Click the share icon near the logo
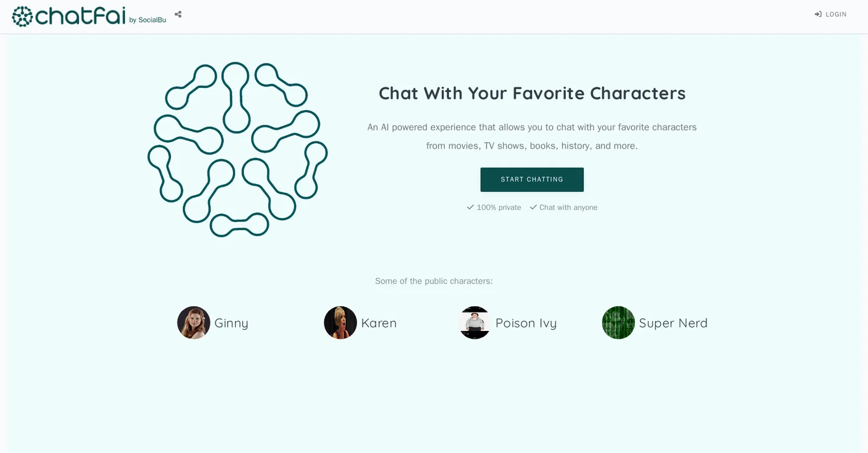 (178, 14)
